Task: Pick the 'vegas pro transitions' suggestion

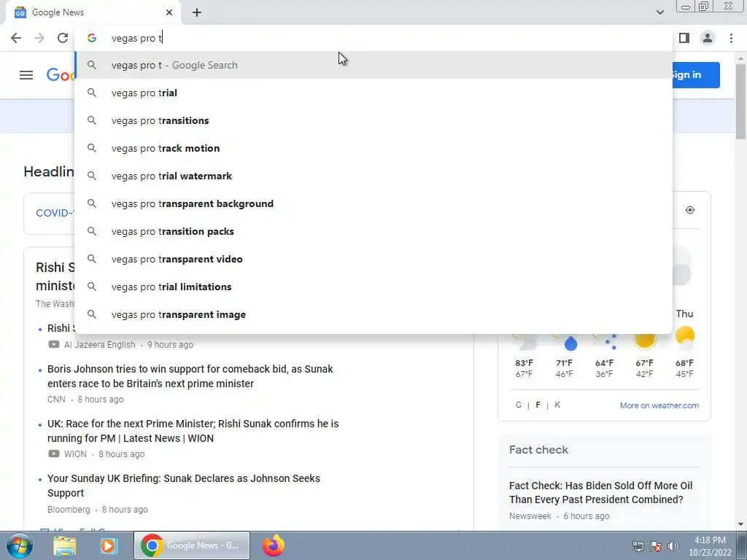Action: (x=374, y=120)
